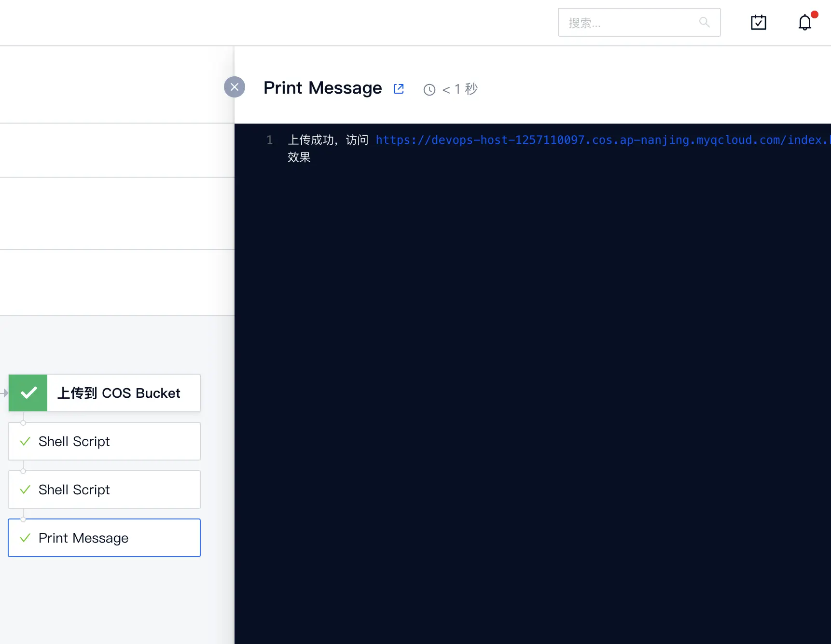This screenshot has height=644, width=831.
Task: Select line number 1 in the log
Action: click(269, 140)
